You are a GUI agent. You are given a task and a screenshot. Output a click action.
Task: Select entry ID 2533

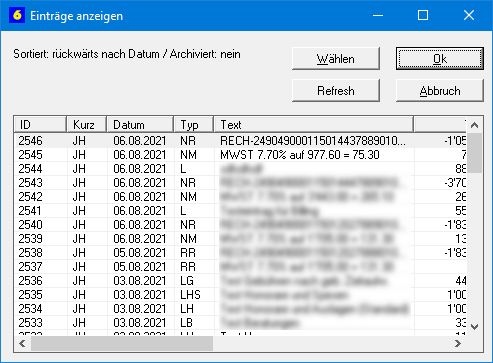click(240, 323)
